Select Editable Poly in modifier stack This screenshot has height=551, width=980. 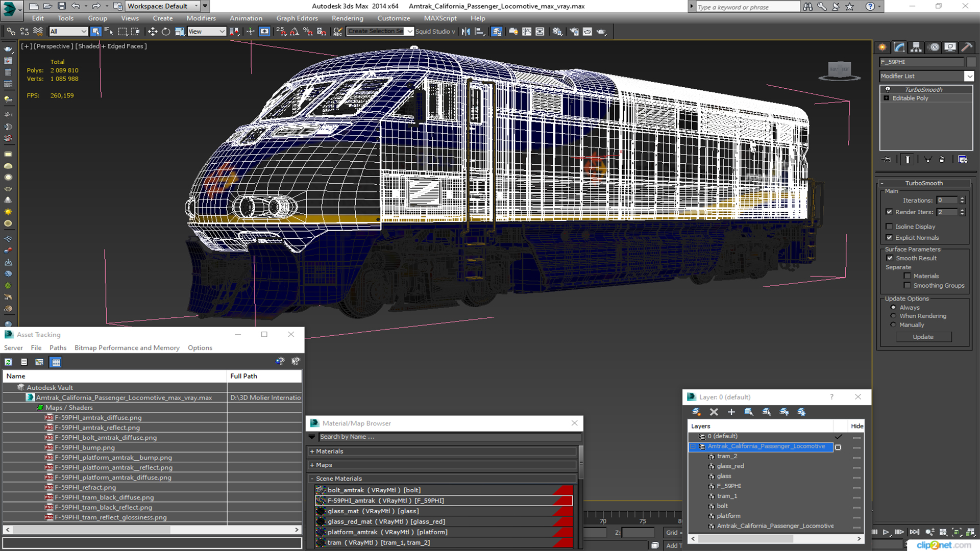pos(910,98)
